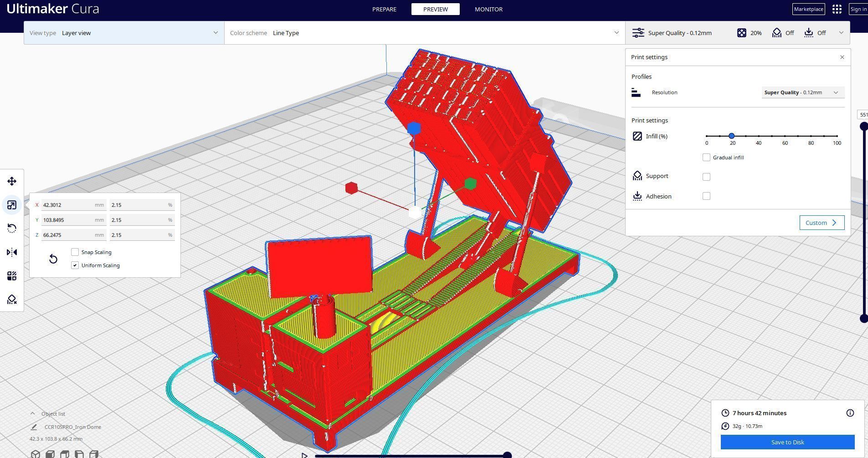
Task: Click the Z scale percent field
Action: point(142,235)
